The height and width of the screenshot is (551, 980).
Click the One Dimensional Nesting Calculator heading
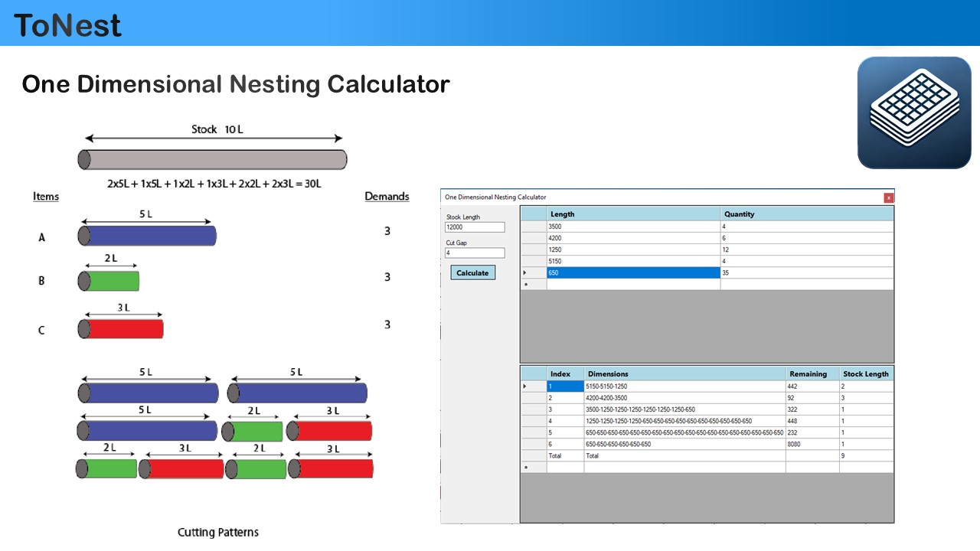(x=235, y=84)
